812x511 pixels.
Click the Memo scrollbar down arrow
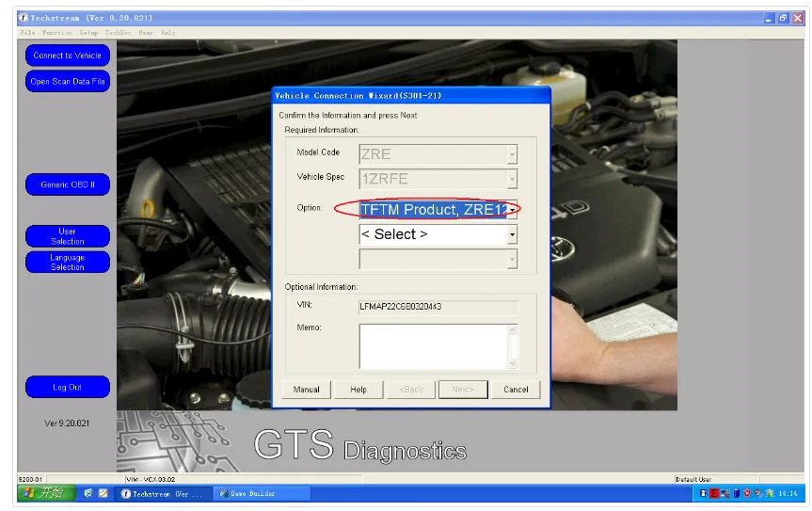pos(513,363)
